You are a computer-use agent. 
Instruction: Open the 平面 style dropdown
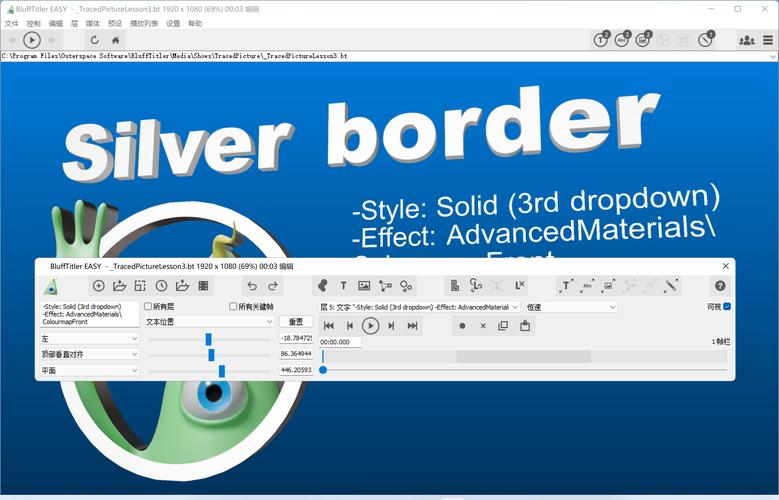coord(89,370)
